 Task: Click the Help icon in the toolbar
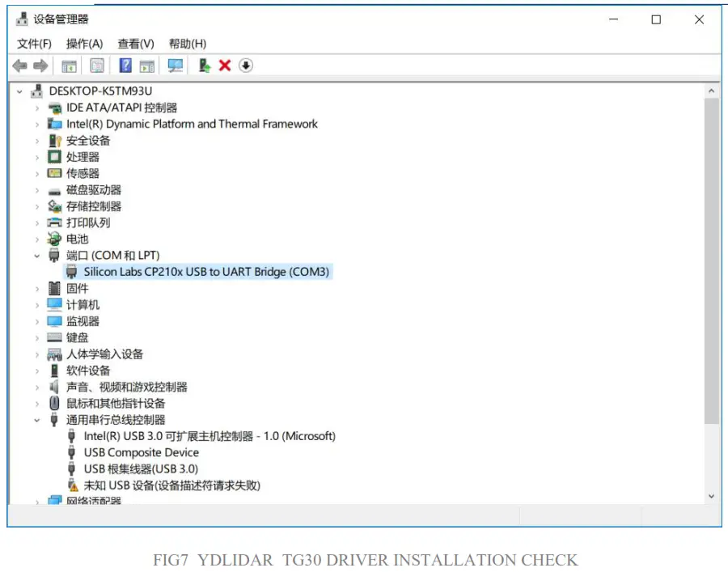(x=124, y=65)
